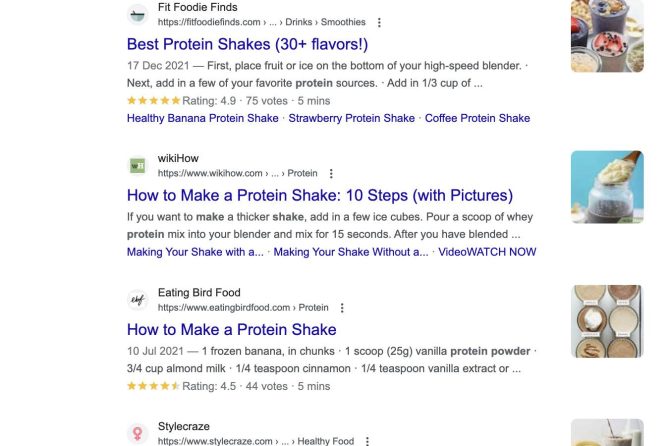Open 'Making Your Shake Without a...' sitelink
Viewport: 670px width, 446px height.
tap(351, 252)
